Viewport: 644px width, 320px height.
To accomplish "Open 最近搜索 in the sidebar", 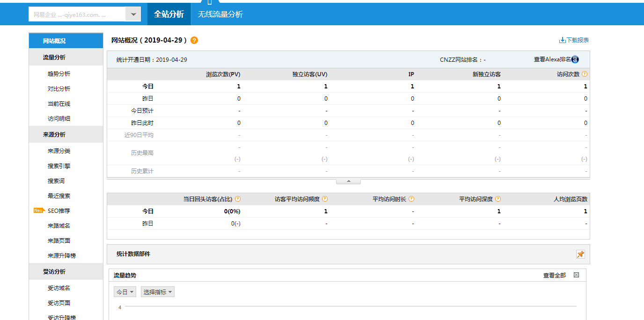I will click(59, 196).
